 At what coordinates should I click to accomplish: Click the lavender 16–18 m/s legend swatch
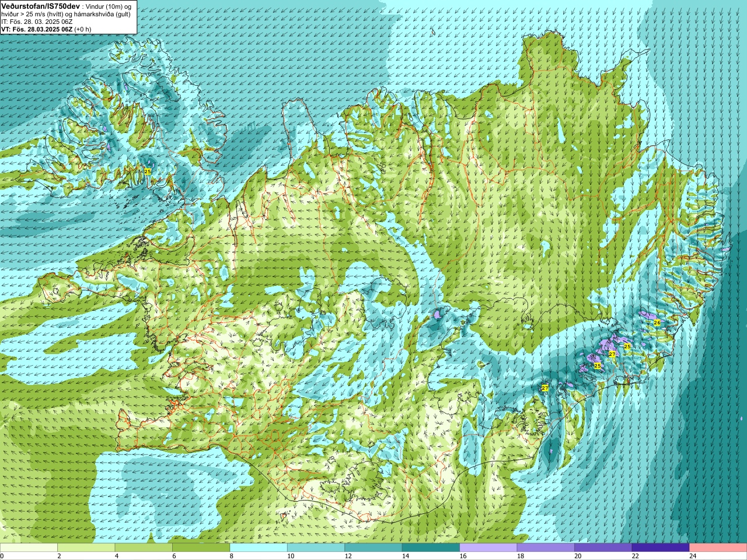tap(488, 548)
